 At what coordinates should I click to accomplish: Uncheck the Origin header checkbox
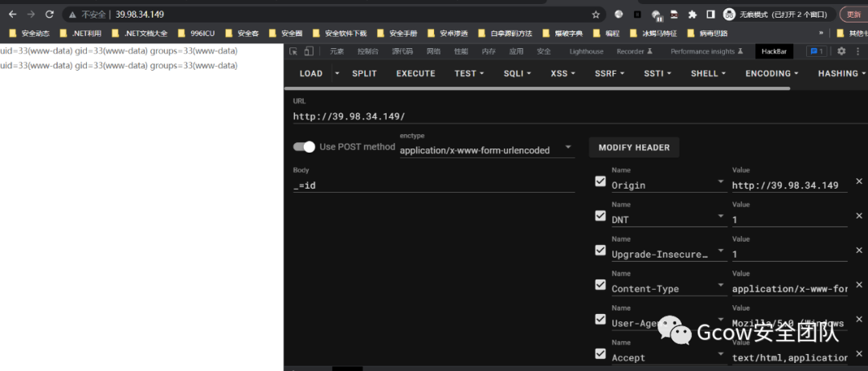point(600,181)
